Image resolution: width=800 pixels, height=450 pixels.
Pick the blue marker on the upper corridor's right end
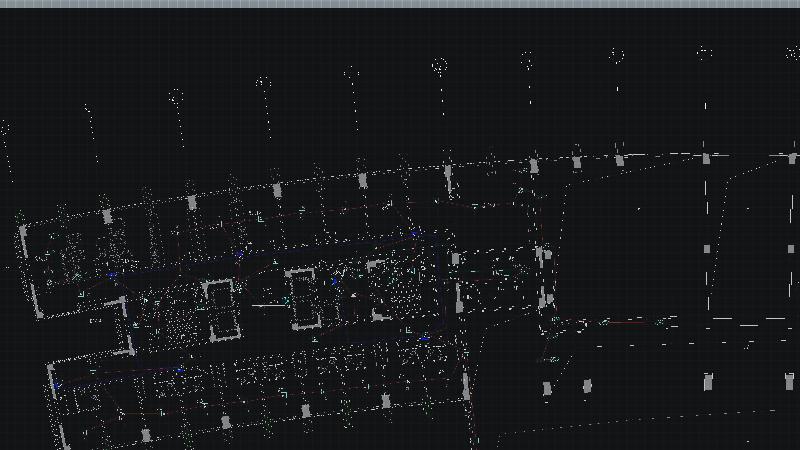[415, 235]
